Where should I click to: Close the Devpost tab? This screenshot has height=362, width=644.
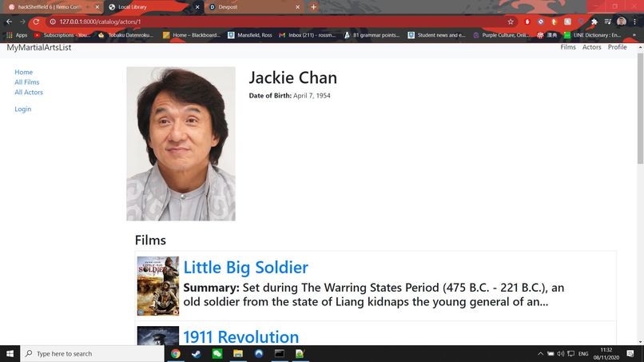[x=298, y=7]
